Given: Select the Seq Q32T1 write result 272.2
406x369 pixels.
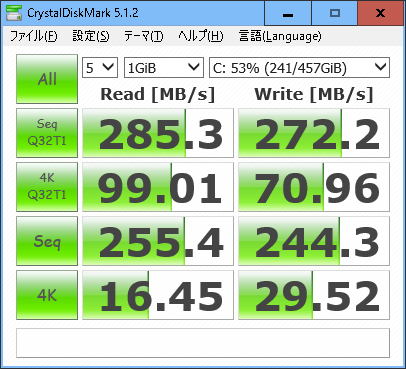Looking at the screenshot, I should click(314, 133).
